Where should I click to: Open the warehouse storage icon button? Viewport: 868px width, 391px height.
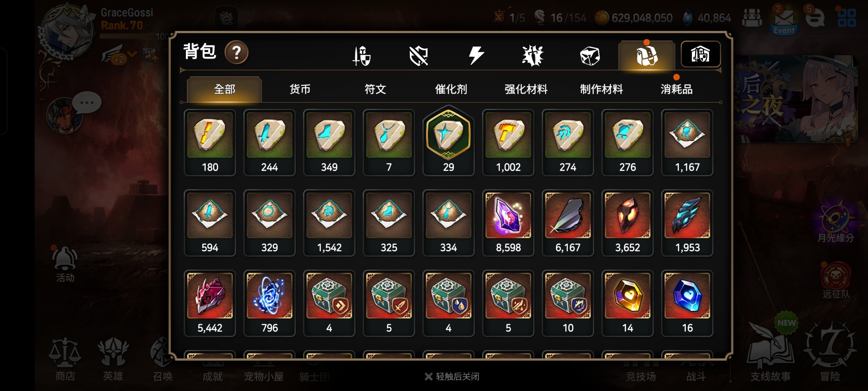pos(701,54)
